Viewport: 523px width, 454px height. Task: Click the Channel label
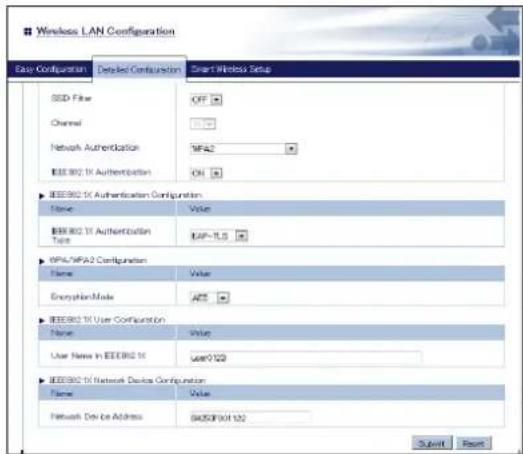(66, 123)
